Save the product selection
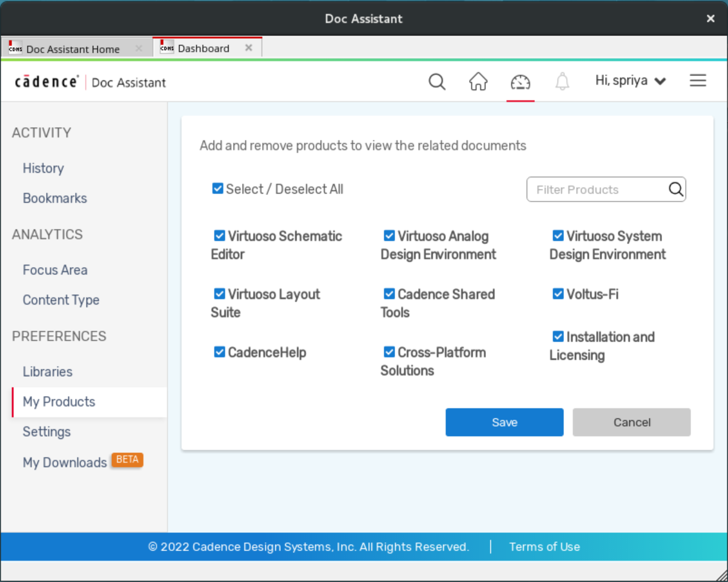 coord(505,422)
